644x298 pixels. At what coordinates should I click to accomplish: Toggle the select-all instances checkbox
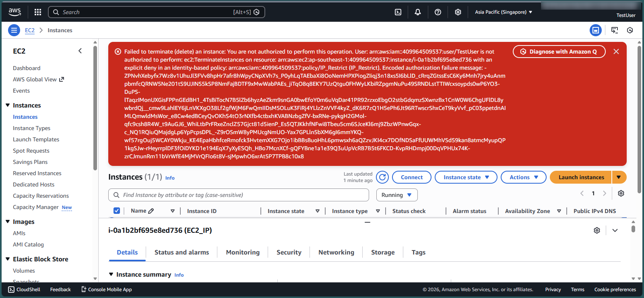(x=117, y=211)
